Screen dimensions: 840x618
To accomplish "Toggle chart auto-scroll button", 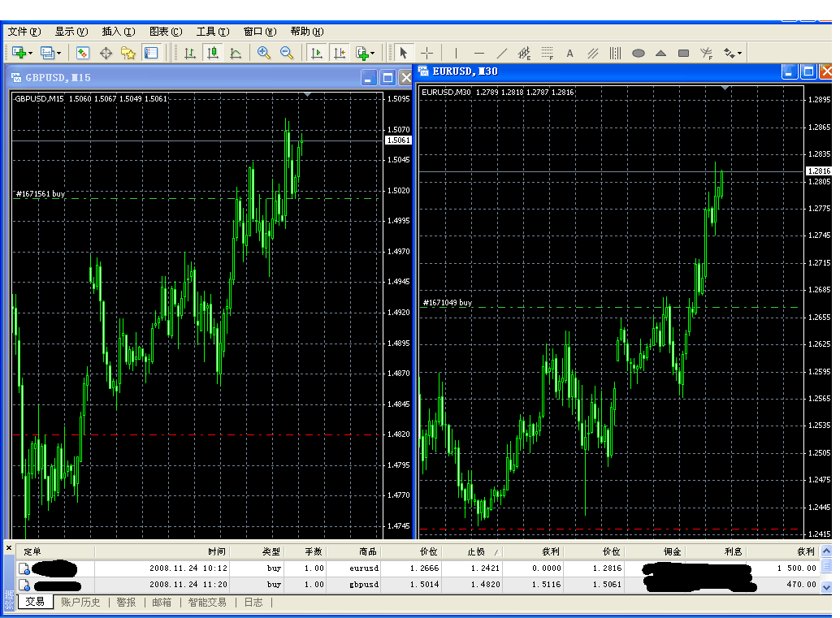I will point(317,53).
